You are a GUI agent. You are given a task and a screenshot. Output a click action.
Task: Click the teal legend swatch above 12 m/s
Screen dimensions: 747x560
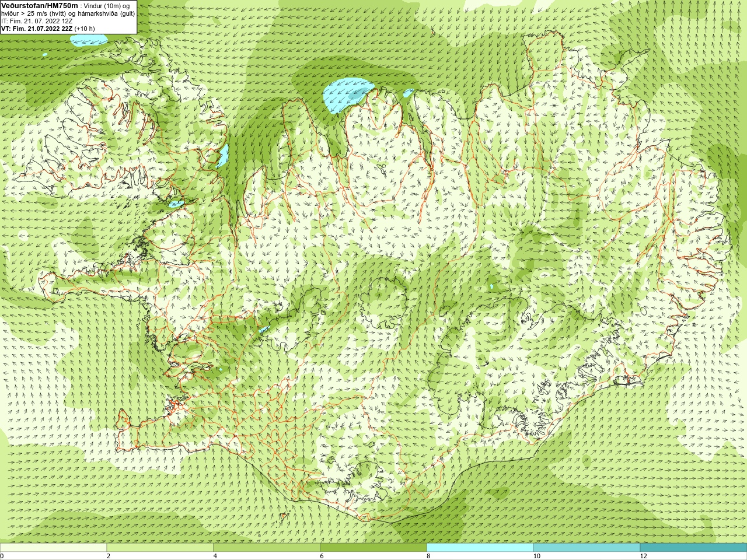point(693,548)
